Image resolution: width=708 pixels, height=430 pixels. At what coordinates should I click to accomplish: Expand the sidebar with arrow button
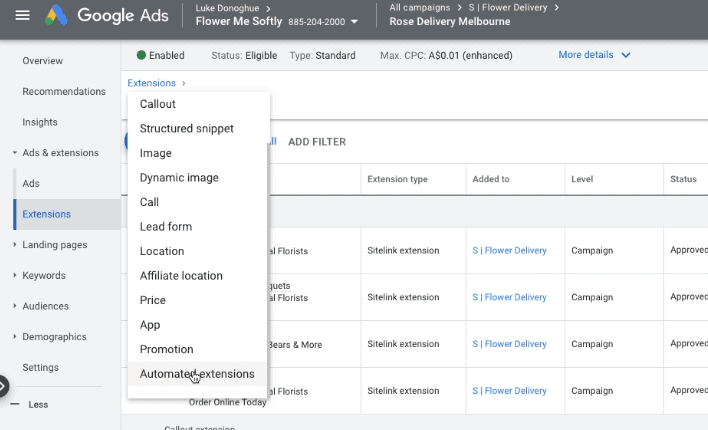pyautogui.click(x=3, y=385)
